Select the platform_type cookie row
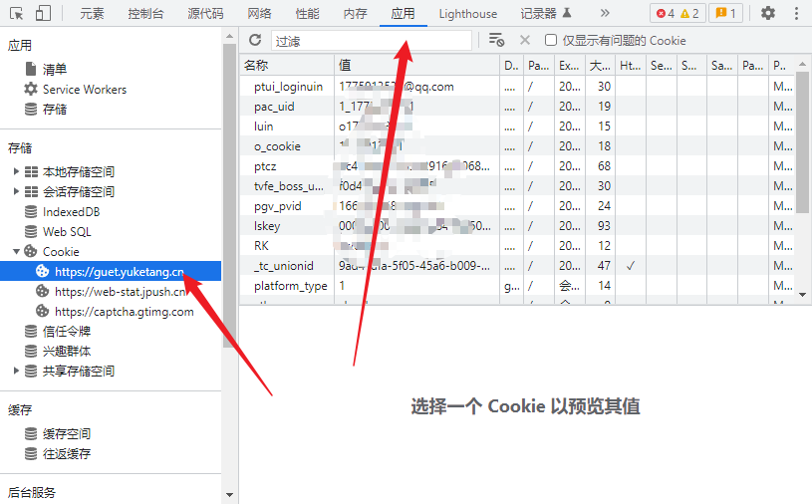The image size is (812, 504). click(517, 286)
